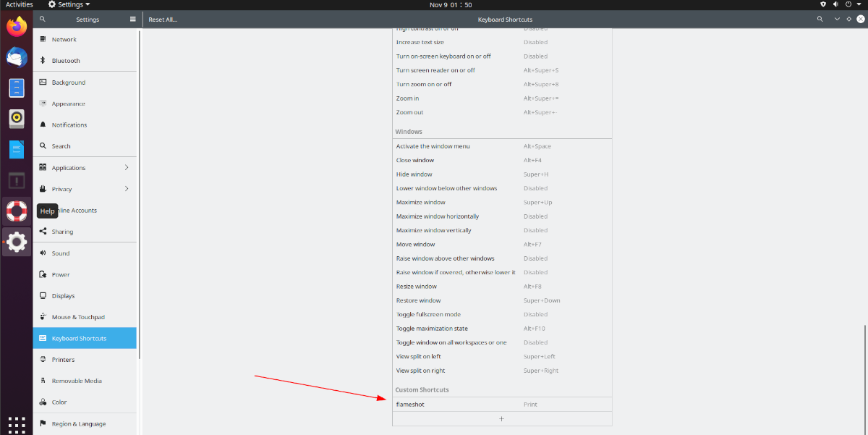Open Rhythmbox music player in dock
Viewport: 868px width, 435px height.
(x=17, y=118)
